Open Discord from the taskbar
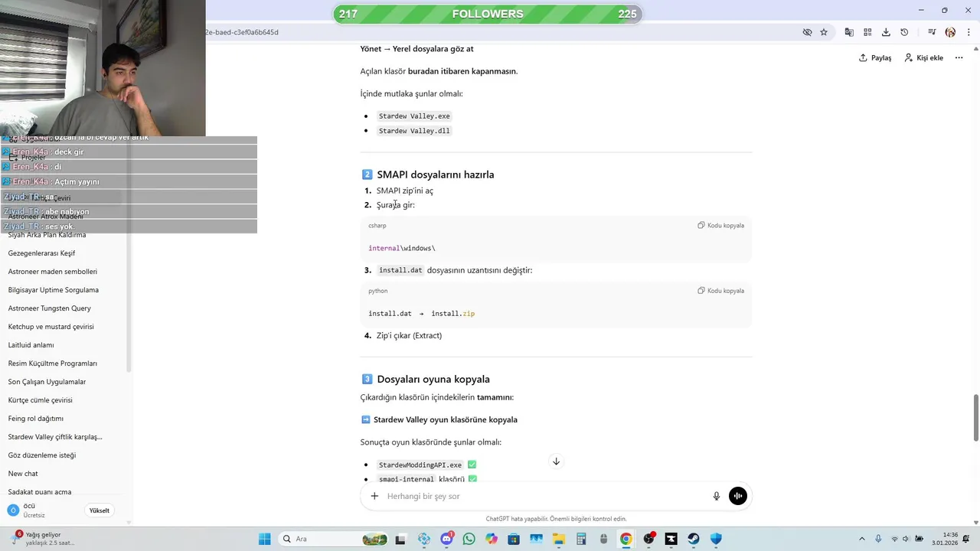The image size is (980, 551). [446, 539]
